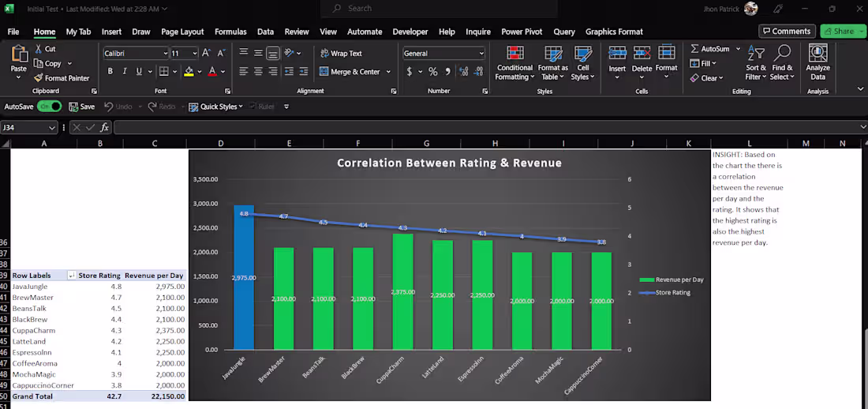Image resolution: width=868 pixels, height=409 pixels.
Task: Open the Fill dropdown
Action: (x=704, y=63)
